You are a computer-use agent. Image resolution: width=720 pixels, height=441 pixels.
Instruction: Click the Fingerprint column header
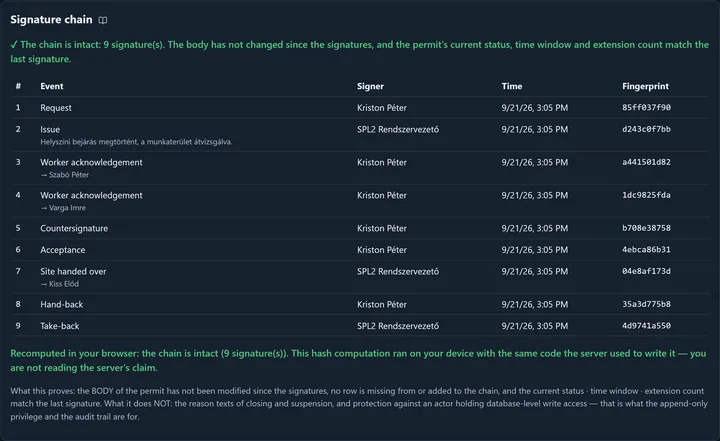coord(645,86)
